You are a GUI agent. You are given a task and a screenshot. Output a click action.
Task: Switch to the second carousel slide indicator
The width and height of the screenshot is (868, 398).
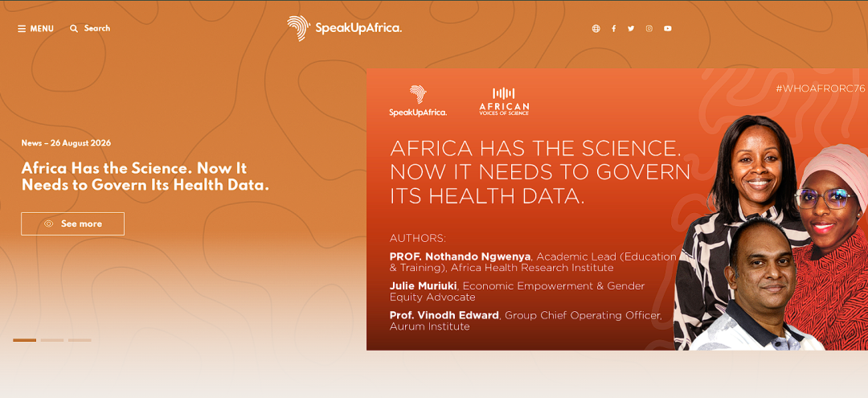(52, 340)
